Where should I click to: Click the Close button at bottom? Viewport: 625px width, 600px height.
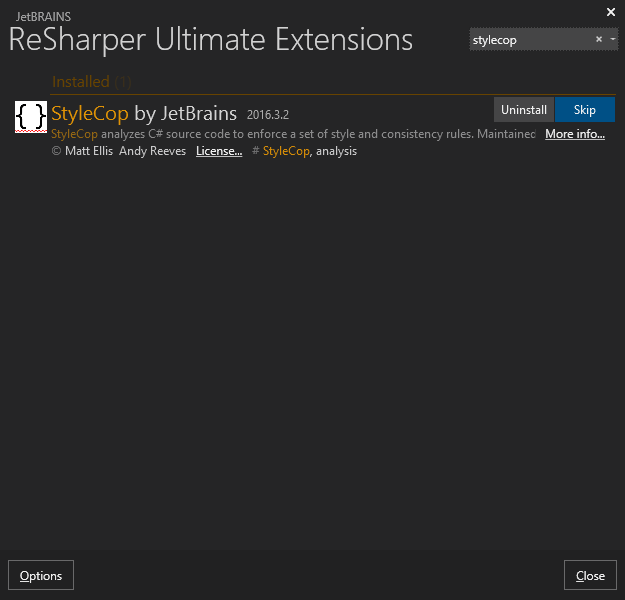point(590,575)
